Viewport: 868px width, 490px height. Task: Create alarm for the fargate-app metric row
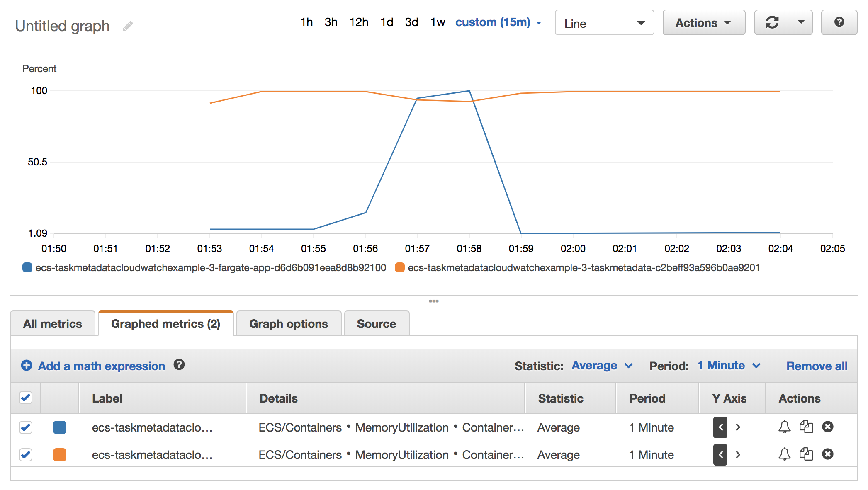pyautogui.click(x=784, y=427)
